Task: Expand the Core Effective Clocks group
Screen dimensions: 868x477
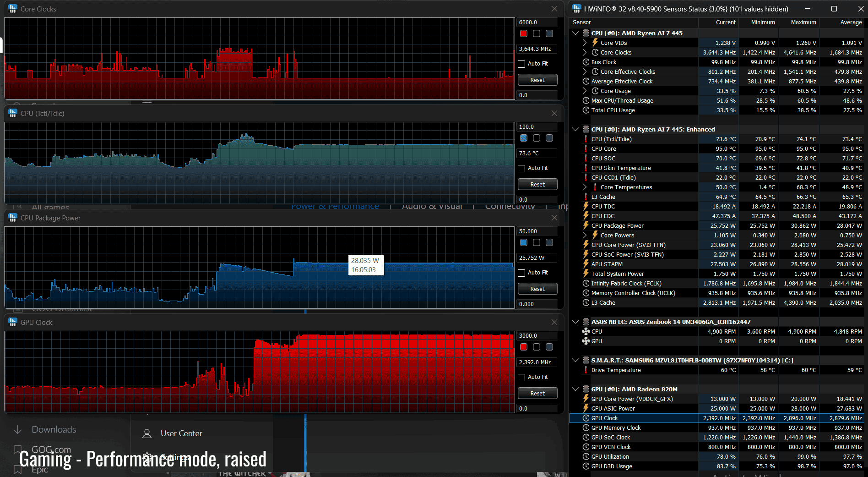Action: point(585,71)
